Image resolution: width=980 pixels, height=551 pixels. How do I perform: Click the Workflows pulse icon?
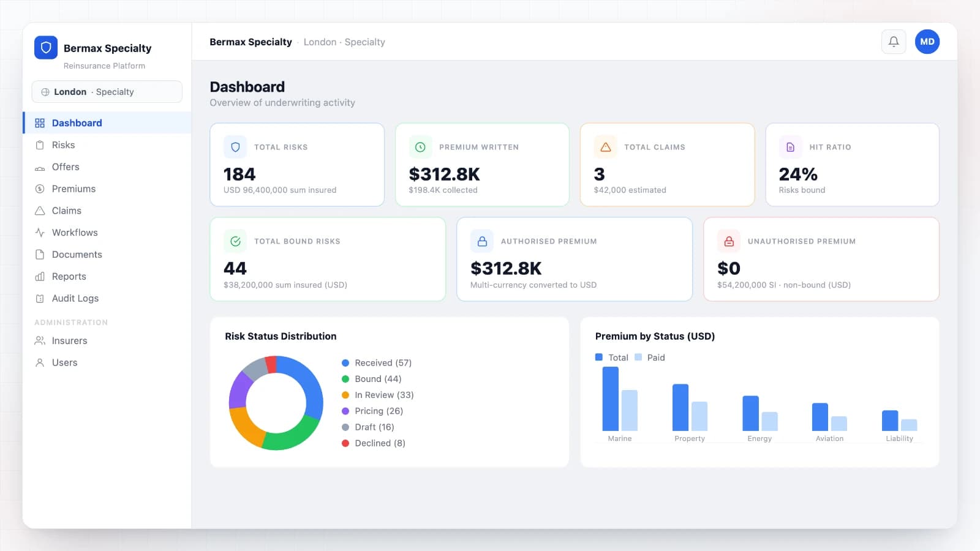click(40, 233)
